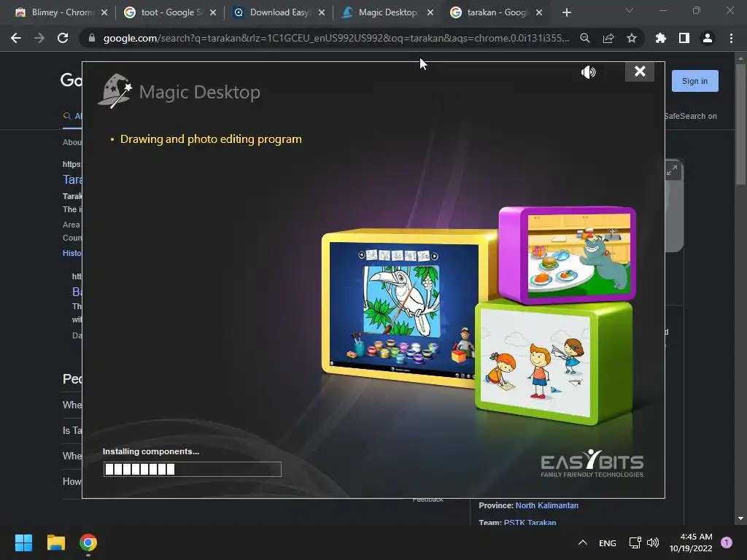
Task: Click the Magic Desktop wizard hat logo
Action: [115, 91]
